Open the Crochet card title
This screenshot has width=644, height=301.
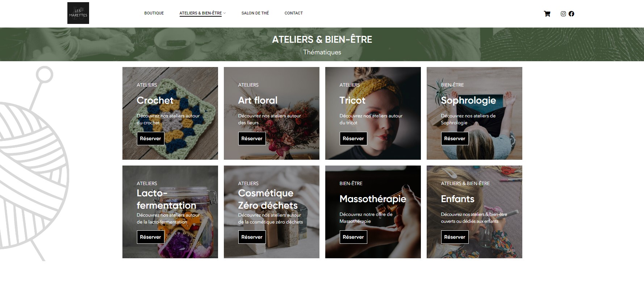click(155, 100)
